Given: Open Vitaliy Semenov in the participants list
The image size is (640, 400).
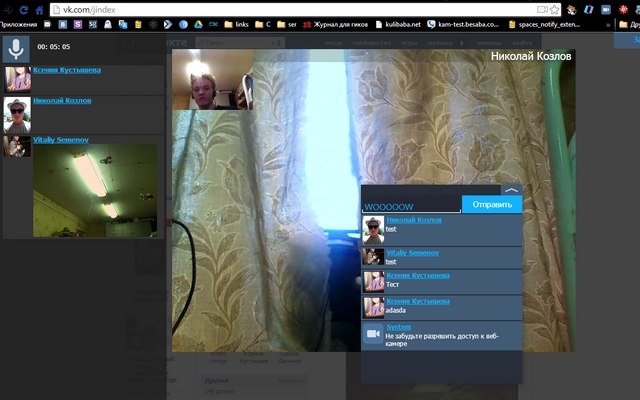Looking at the screenshot, I should [61, 140].
